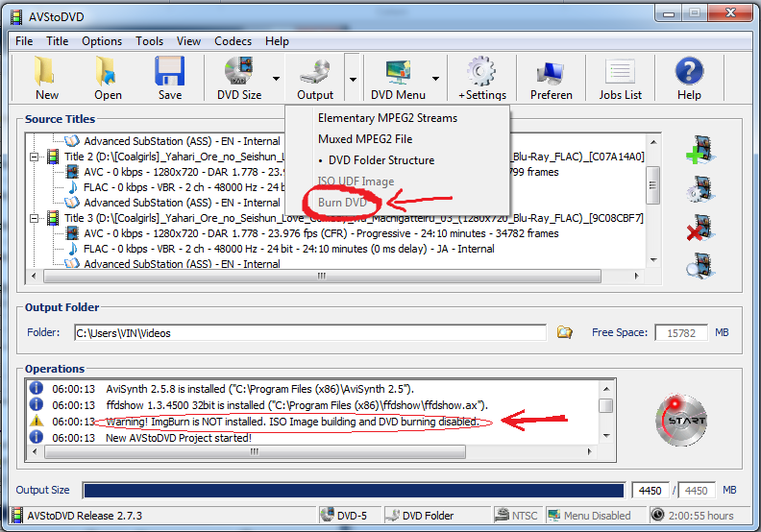
Task: Open the Options menu
Action: click(x=102, y=41)
